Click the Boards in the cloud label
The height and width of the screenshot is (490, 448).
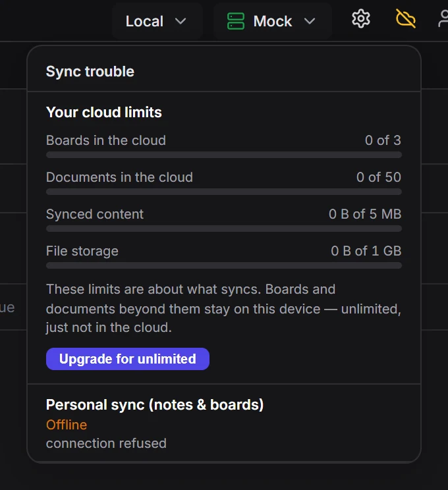click(x=105, y=140)
